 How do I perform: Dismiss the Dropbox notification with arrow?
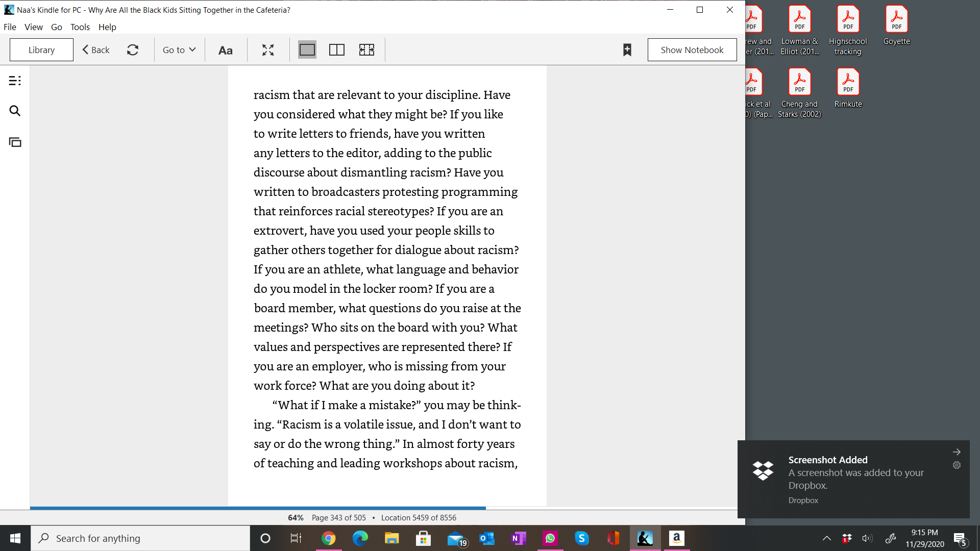(x=957, y=452)
